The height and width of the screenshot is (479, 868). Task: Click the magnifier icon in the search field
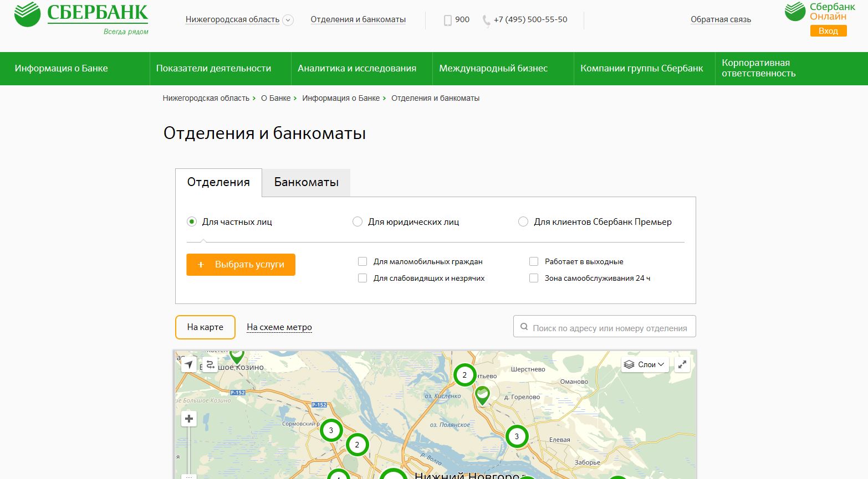point(524,327)
